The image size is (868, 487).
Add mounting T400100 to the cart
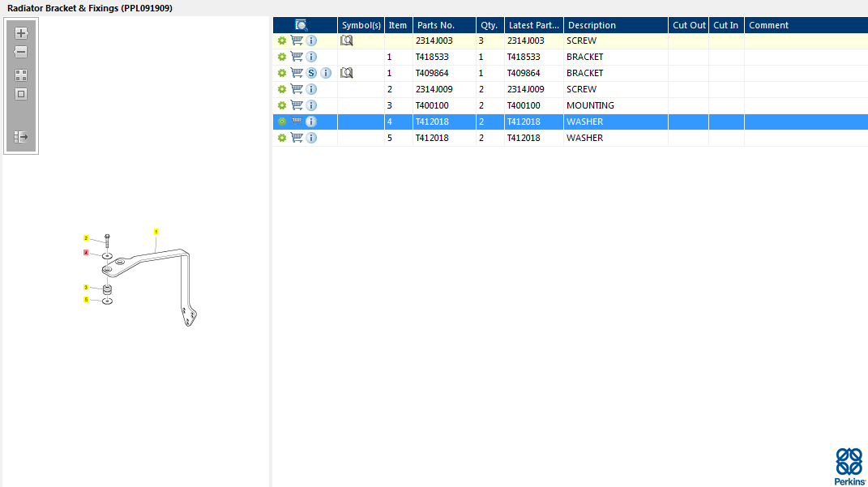[x=297, y=105]
